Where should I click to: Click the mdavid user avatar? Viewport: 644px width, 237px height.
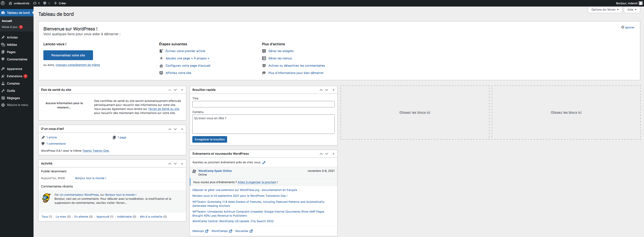click(640, 3)
